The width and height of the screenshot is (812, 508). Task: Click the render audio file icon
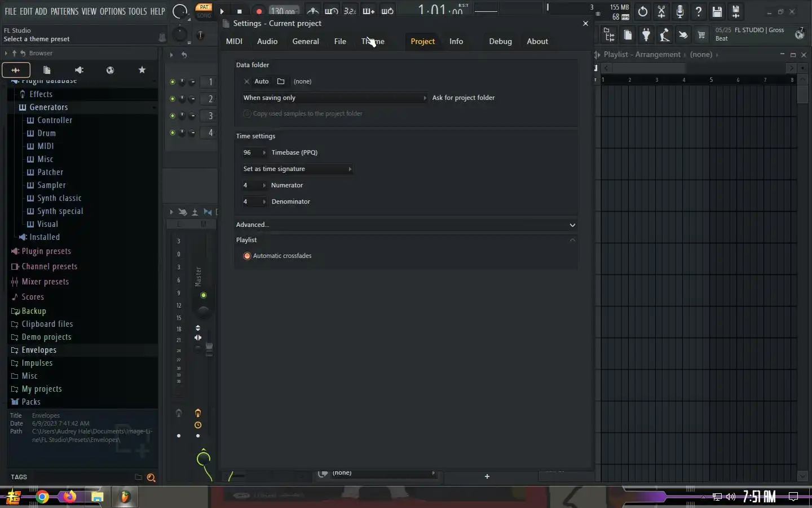pyautogui.click(x=736, y=11)
